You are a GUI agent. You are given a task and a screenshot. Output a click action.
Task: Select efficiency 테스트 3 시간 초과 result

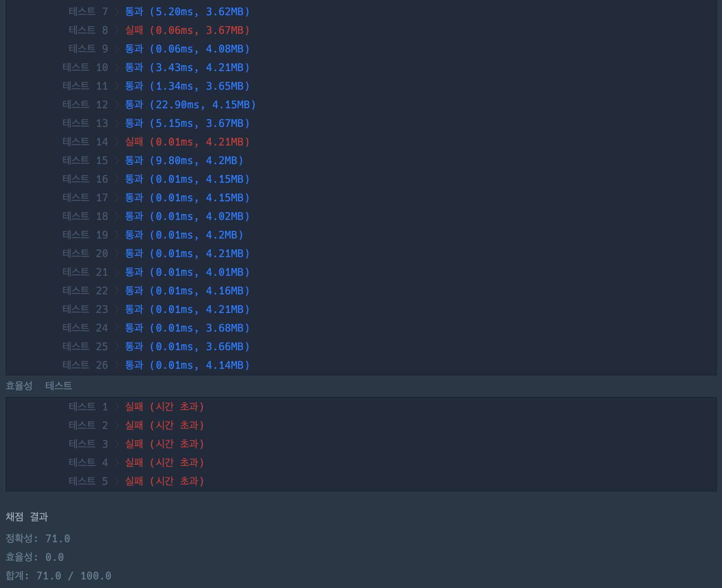pyautogui.click(x=164, y=444)
